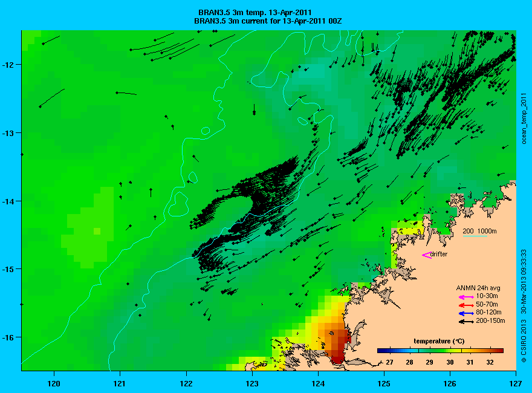Click the colorbar value 27
The image size is (532, 393).
tap(389, 362)
